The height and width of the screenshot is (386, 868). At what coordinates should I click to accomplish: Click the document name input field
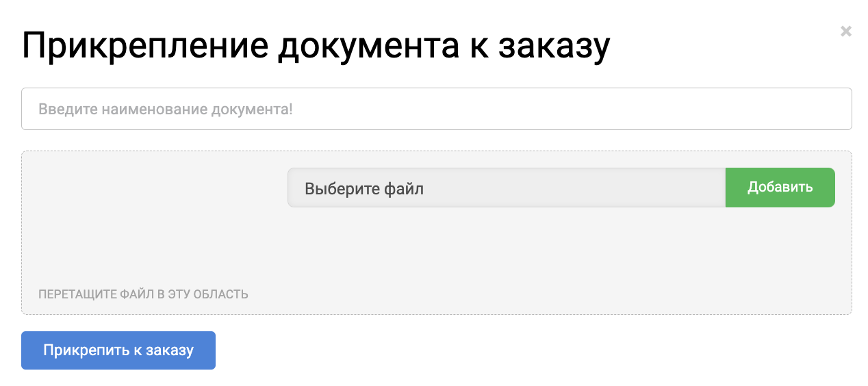[436, 109]
